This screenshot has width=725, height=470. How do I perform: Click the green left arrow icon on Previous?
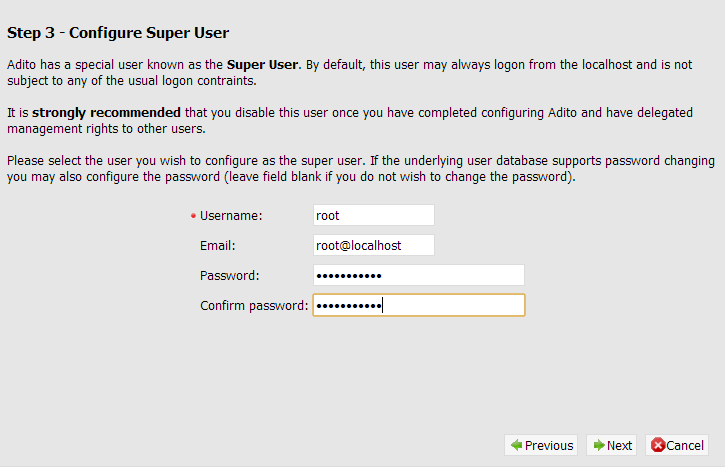516,445
